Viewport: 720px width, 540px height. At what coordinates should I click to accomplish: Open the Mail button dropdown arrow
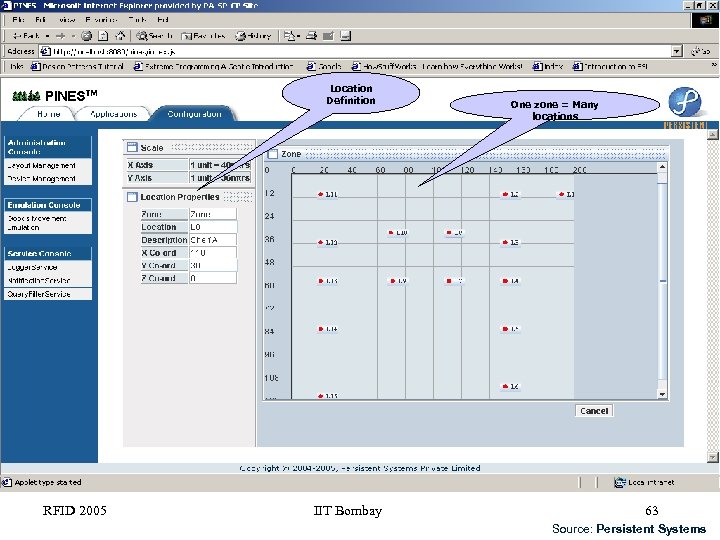point(298,36)
